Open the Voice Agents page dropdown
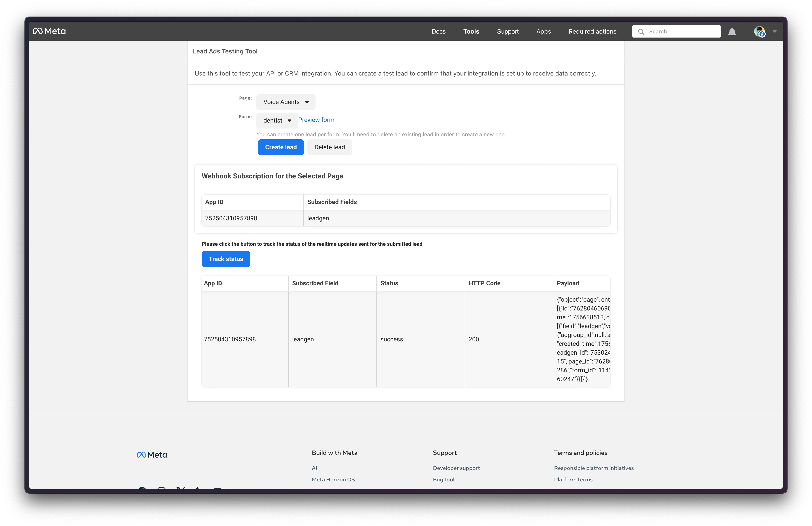The width and height of the screenshot is (812, 526). pos(286,102)
